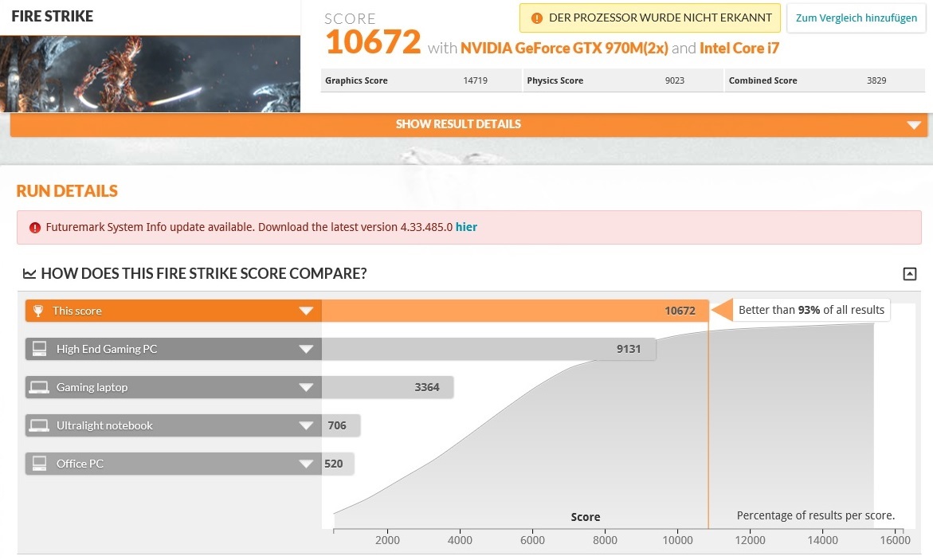Image resolution: width=933 pixels, height=560 pixels.
Task: Collapse the score comparison section
Action: pos(909,274)
